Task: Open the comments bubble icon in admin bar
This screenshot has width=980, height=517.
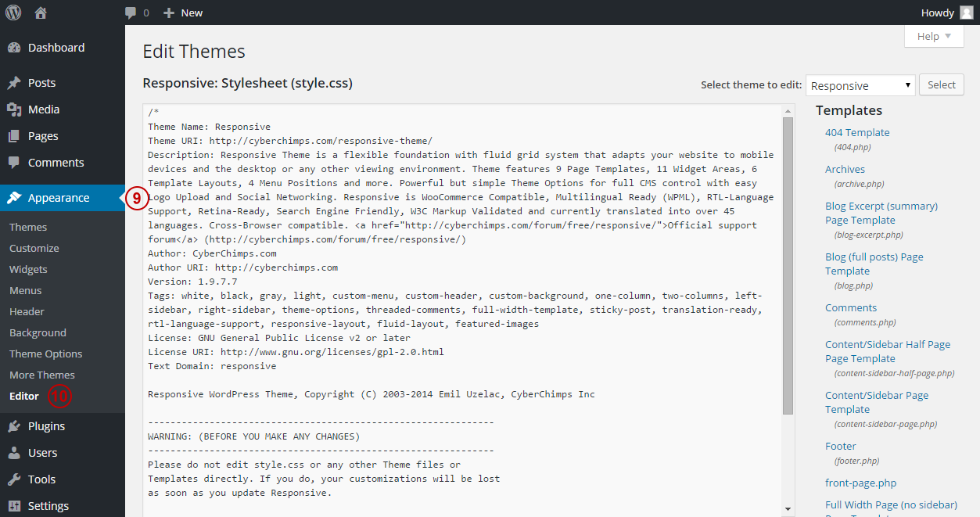Action: click(x=131, y=13)
